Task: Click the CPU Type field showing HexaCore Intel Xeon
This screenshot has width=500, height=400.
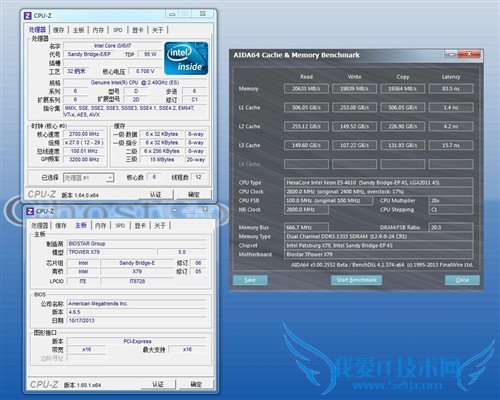Action: click(379, 182)
